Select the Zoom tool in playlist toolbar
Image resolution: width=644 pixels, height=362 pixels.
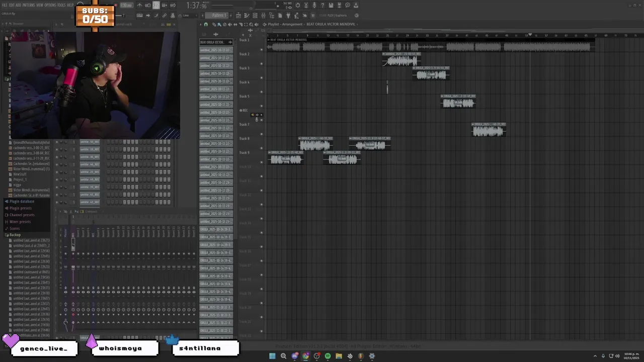pos(251,25)
